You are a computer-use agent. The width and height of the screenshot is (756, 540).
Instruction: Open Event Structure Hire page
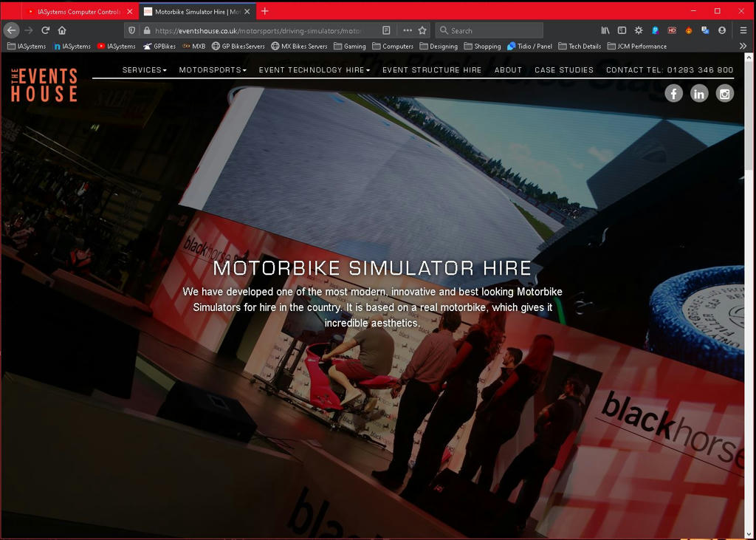click(x=432, y=70)
